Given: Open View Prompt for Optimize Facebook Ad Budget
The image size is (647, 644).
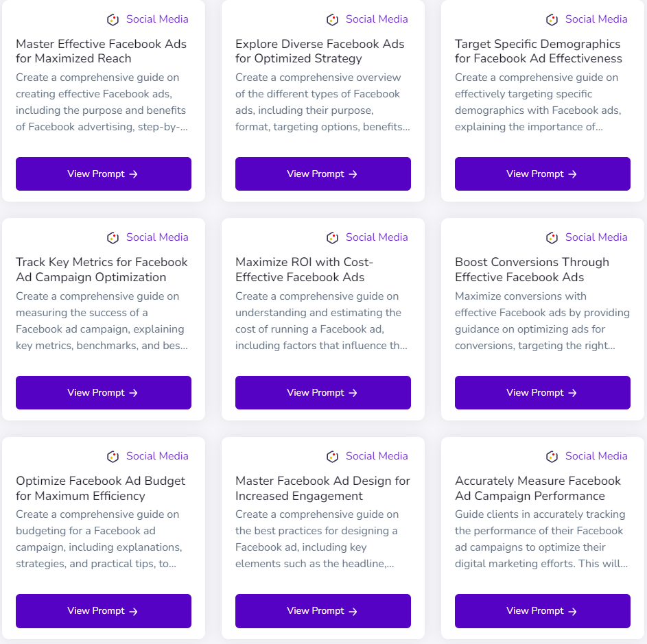Looking at the screenshot, I should tap(104, 611).
